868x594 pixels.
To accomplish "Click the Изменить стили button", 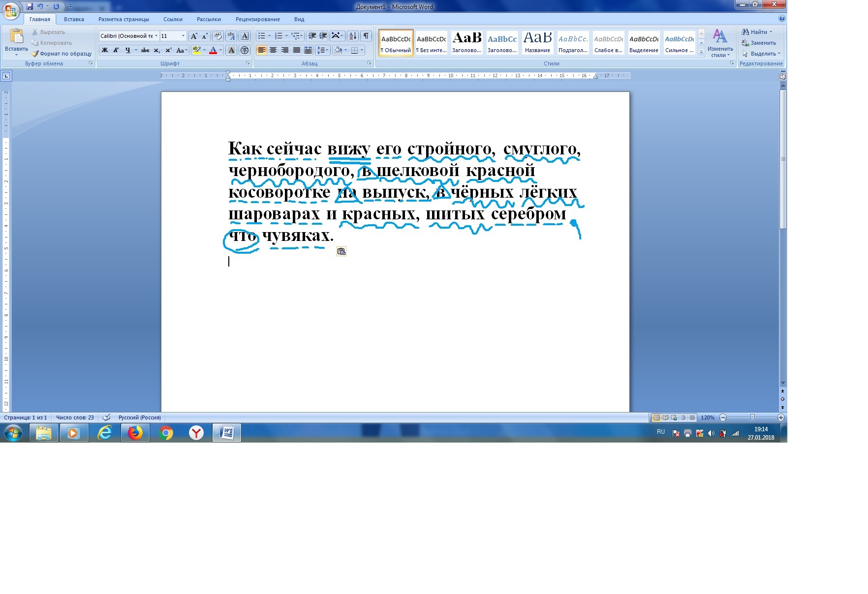I will (720, 43).
